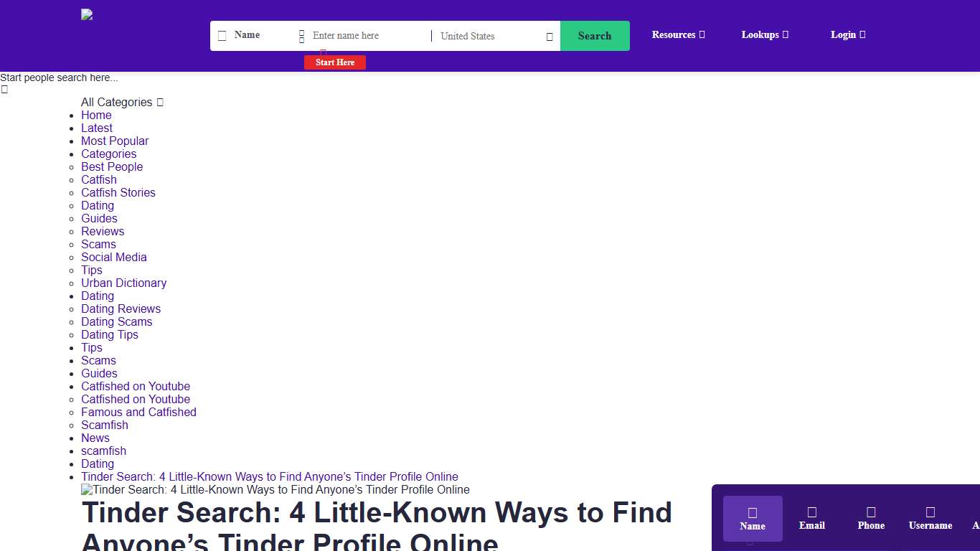Expand the Resources dropdown menu
The image size is (980, 551).
(678, 34)
